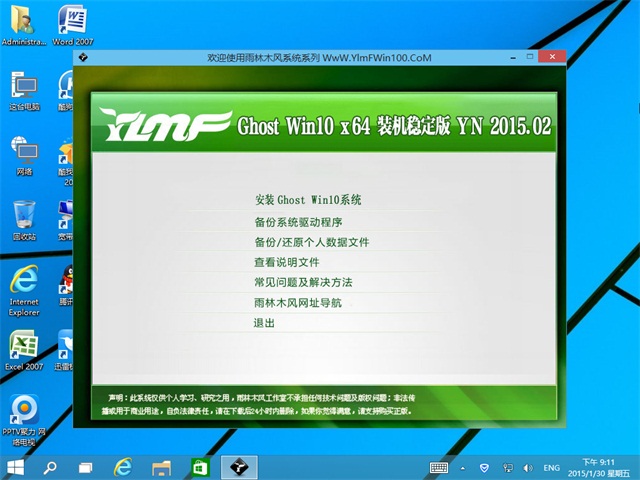Open Windows Store from the taskbar
640x480 pixels.
coord(200,468)
